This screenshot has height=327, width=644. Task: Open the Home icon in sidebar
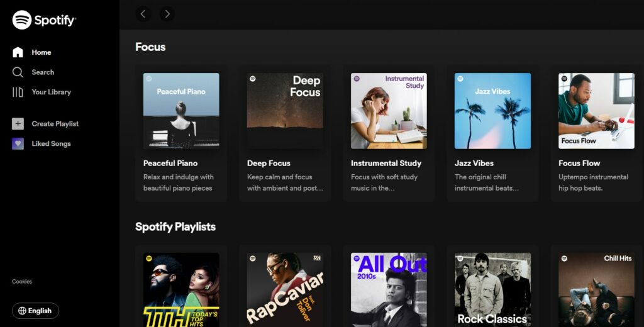tap(18, 52)
